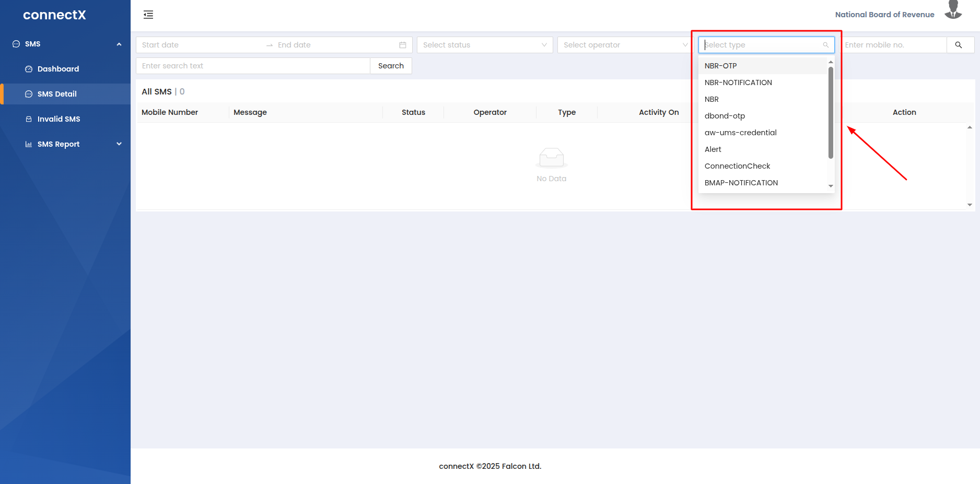Click the hamburger menu collapse icon
The image size is (980, 484).
[148, 15]
